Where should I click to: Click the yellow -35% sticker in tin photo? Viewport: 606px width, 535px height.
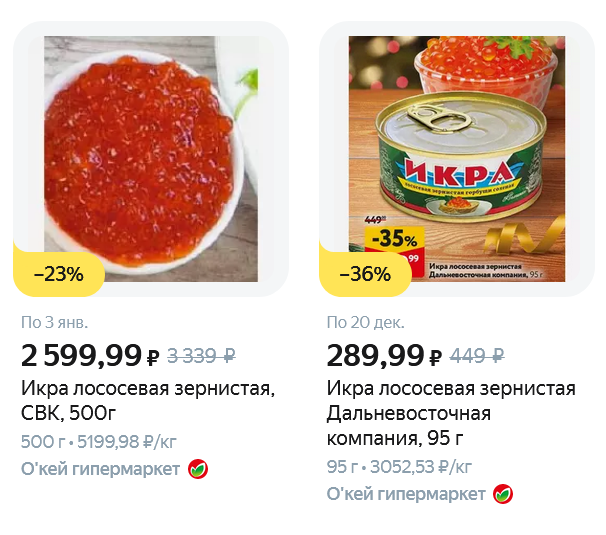[395, 239]
